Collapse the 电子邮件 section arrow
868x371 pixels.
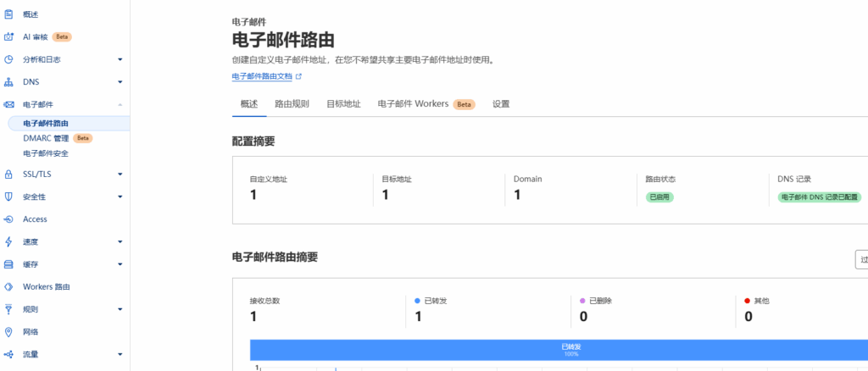[x=120, y=104]
